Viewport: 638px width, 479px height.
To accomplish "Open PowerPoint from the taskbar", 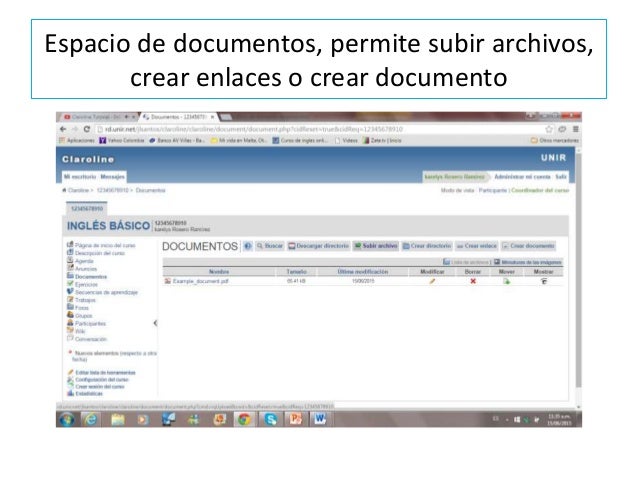I will tap(295, 419).
